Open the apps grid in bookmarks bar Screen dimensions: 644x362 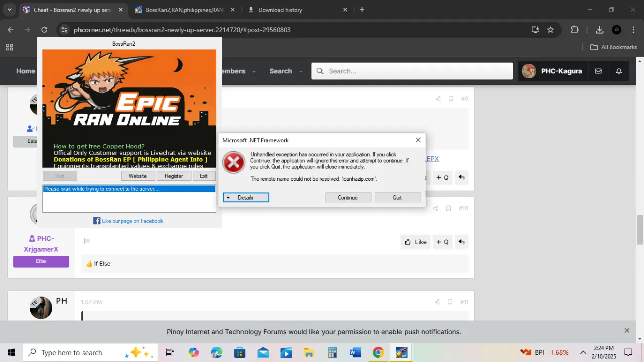[9, 47]
